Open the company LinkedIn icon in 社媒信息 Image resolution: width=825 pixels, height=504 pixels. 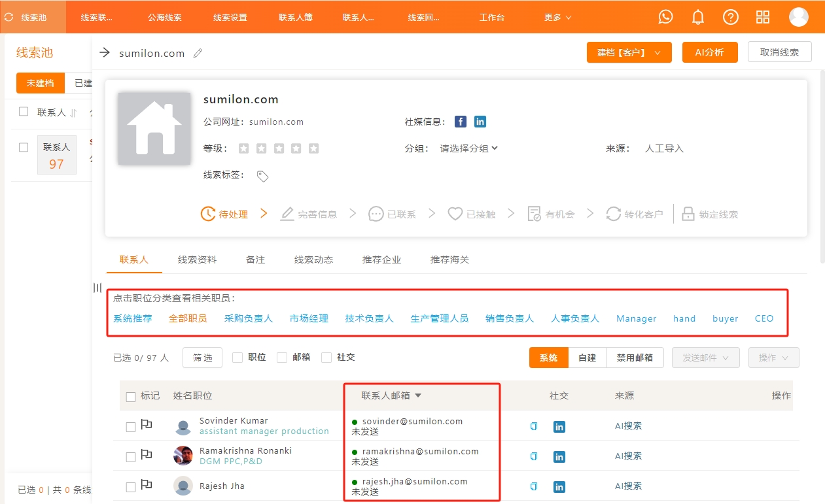click(480, 122)
